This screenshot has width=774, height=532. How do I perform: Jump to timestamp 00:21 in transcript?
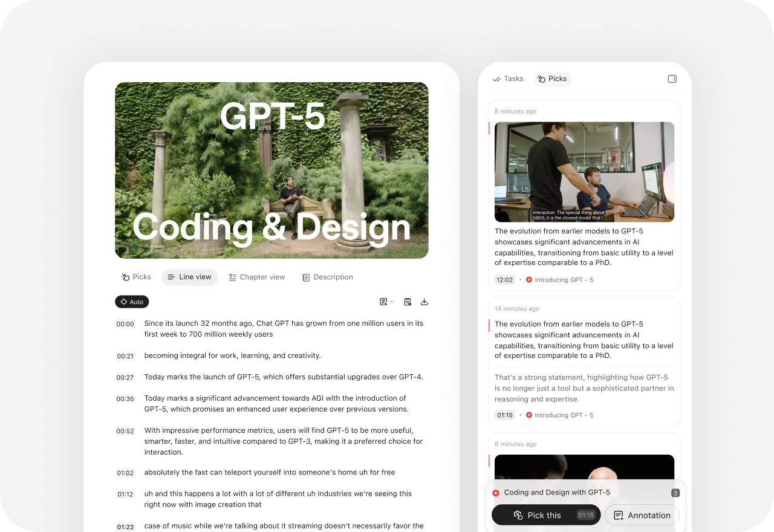(x=125, y=356)
